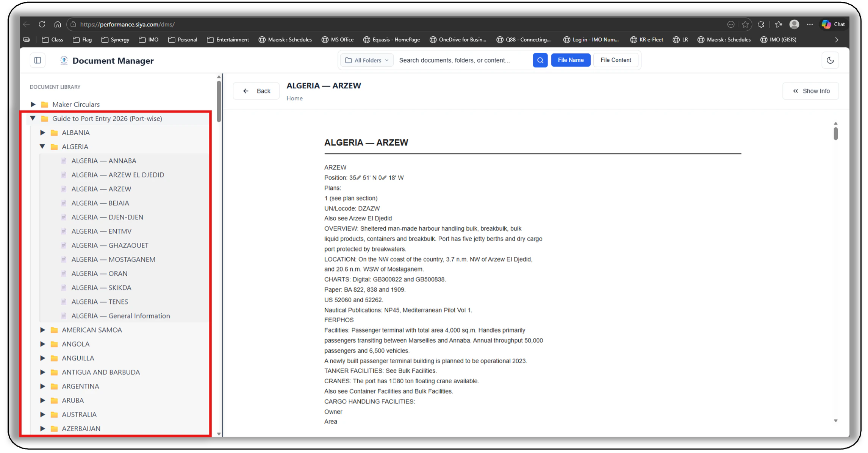Go to the browser home page icon
Image resolution: width=868 pixels, height=453 pixels.
58,24
